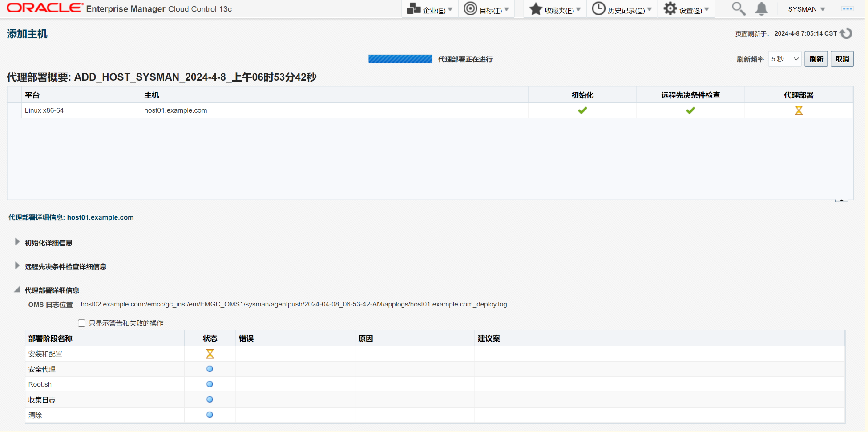
Task: Click the 安装和配置 hourglass status icon
Action: coord(210,354)
